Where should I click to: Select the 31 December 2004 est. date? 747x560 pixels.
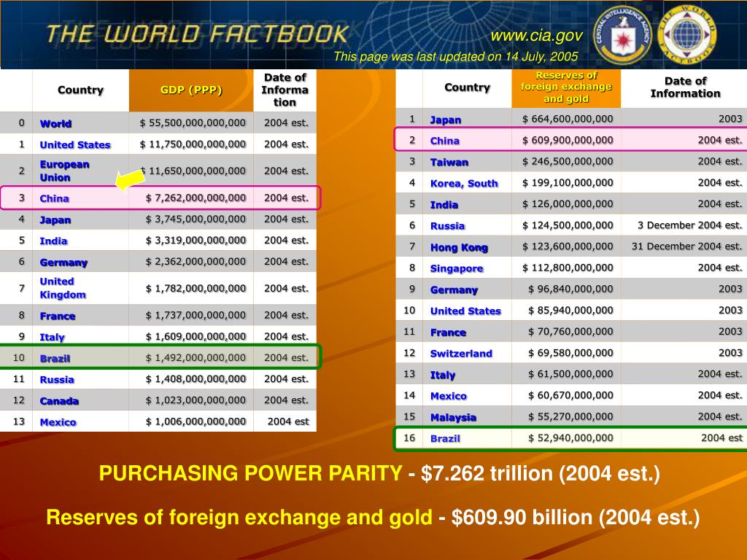coord(687,246)
